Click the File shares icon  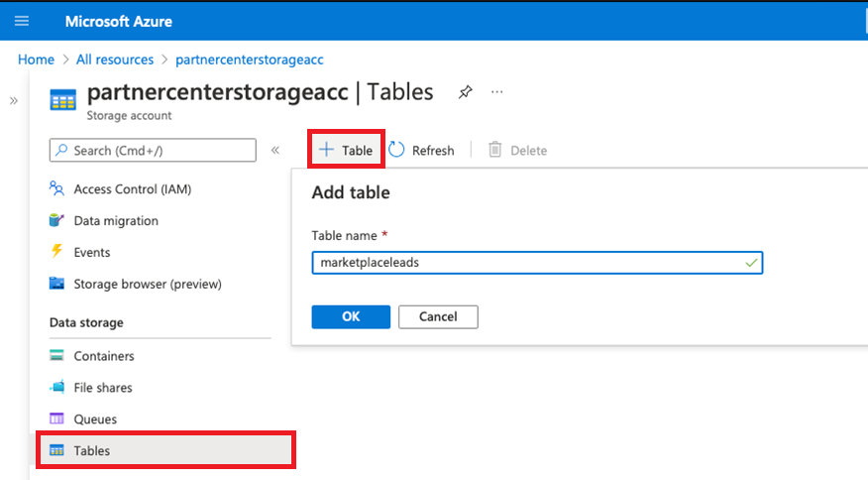[57, 387]
